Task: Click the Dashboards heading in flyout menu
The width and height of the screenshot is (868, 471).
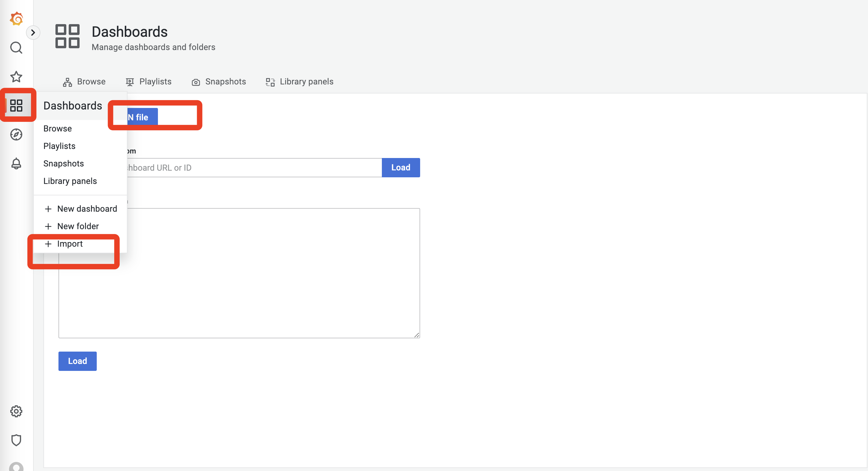Action: click(73, 106)
